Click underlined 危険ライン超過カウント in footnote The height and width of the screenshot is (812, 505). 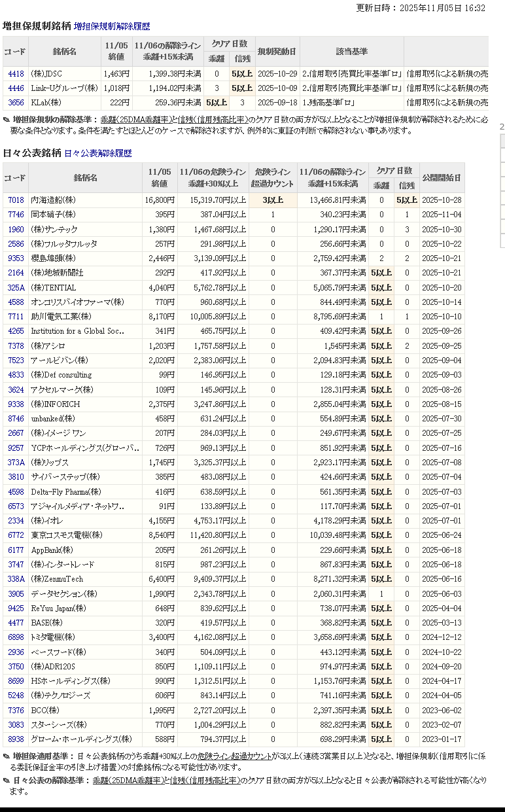pos(234,756)
